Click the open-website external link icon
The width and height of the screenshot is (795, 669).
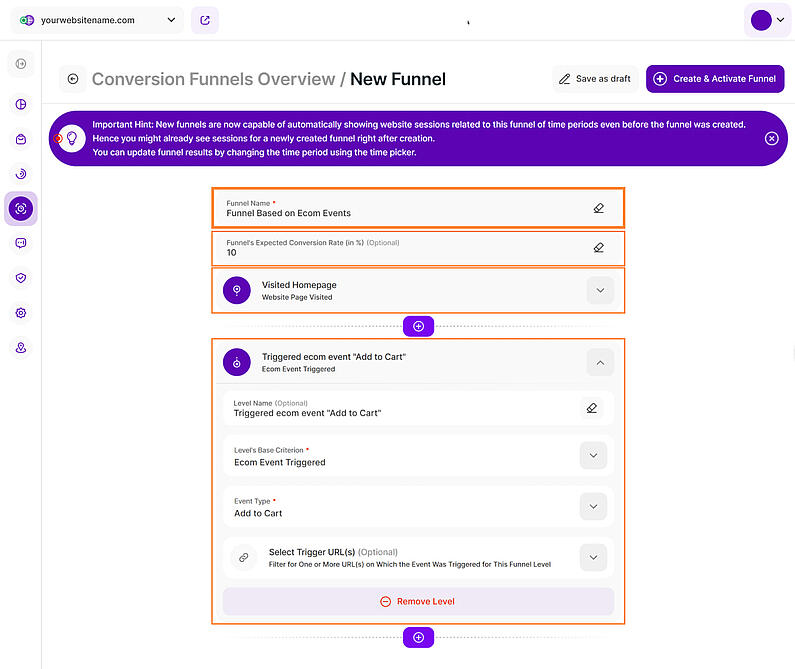coord(205,20)
